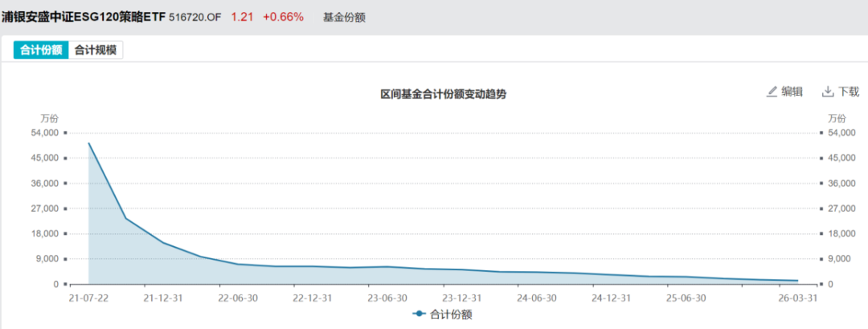
Task: Switch to the 合计规模 tab
Action: tap(96, 50)
